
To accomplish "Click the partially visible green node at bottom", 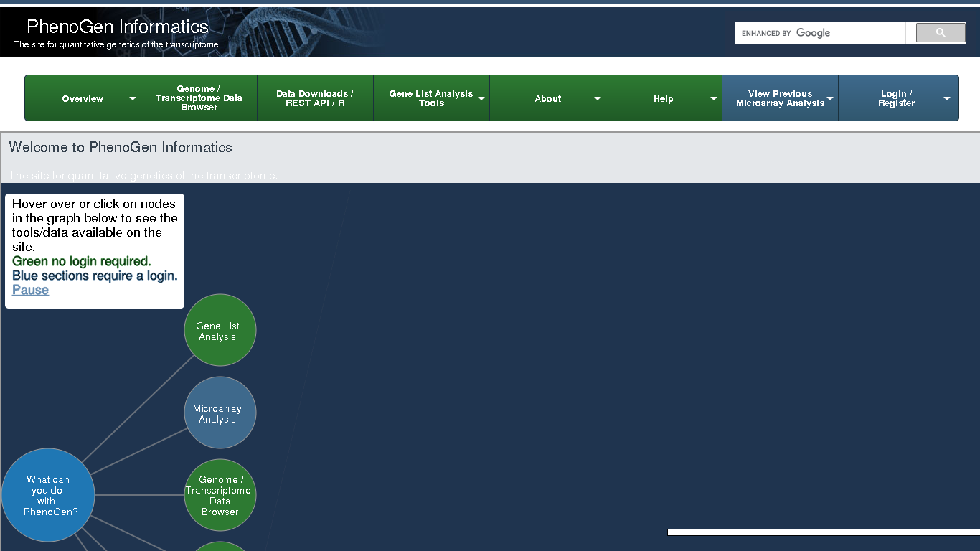I will 220,547.
